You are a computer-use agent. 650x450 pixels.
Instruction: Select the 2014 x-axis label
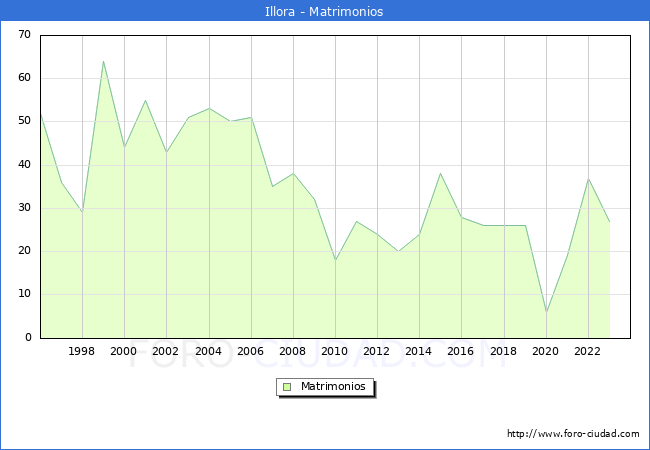pyautogui.click(x=419, y=351)
